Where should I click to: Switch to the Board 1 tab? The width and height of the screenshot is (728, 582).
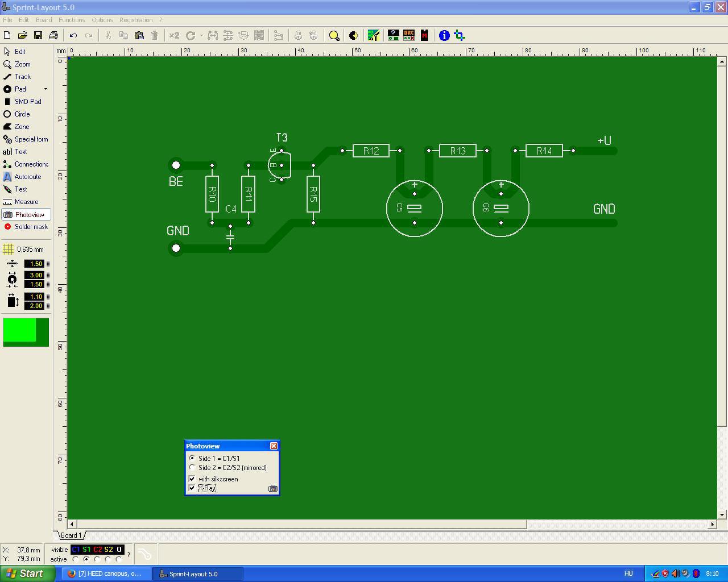pos(71,535)
